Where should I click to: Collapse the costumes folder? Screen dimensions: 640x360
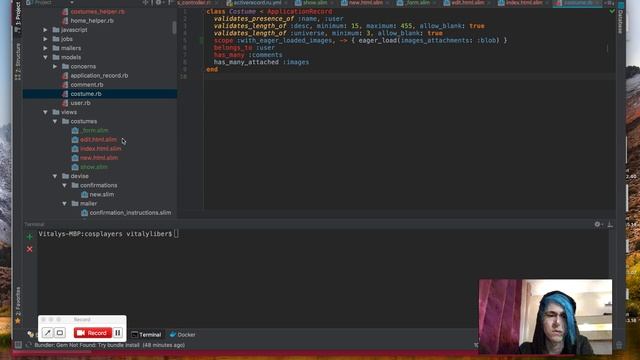[55, 121]
